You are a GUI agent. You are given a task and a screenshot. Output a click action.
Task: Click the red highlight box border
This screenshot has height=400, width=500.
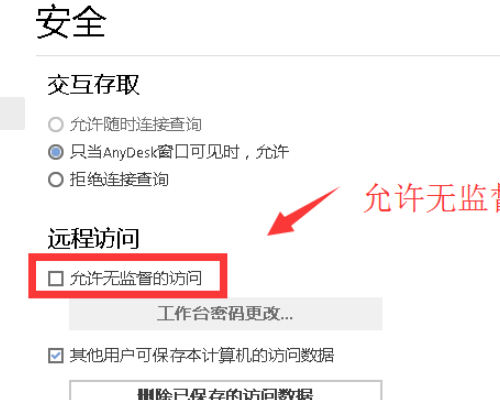128,257
